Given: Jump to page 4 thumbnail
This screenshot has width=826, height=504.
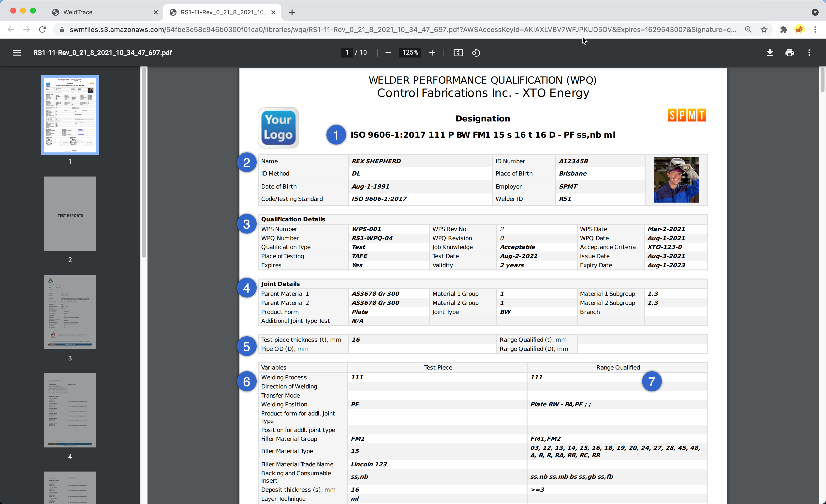Looking at the screenshot, I should (x=70, y=410).
